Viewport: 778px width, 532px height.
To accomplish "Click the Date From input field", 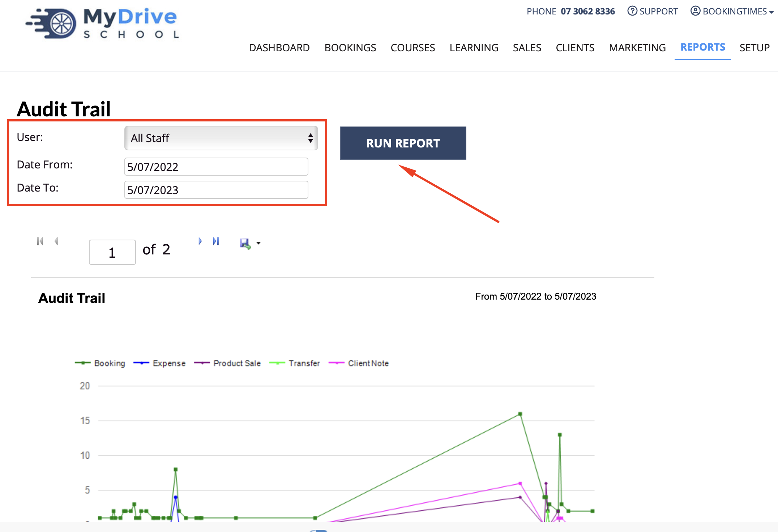I will (216, 167).
